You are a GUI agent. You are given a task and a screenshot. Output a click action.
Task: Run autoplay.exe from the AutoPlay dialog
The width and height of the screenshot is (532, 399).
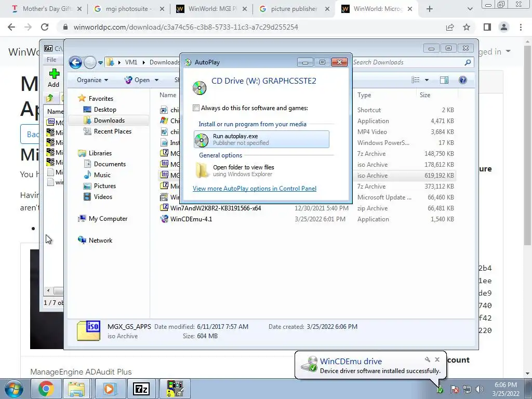click(261, 139)
